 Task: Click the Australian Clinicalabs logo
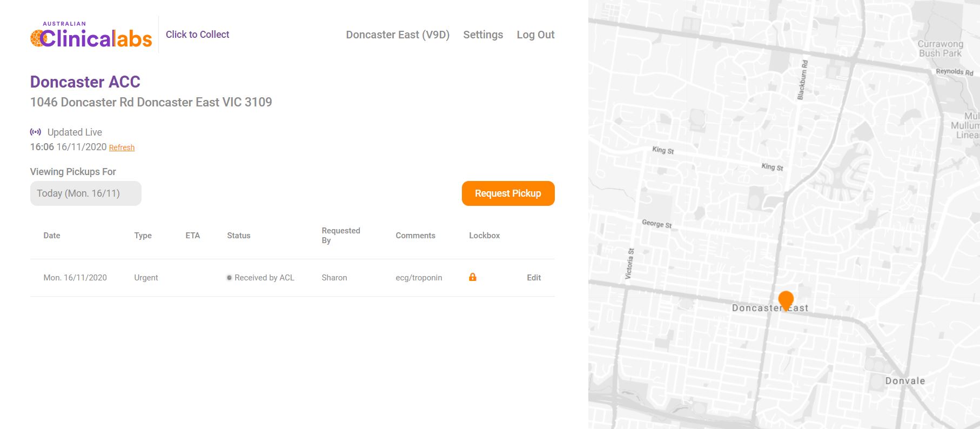(x=91, y=35)
